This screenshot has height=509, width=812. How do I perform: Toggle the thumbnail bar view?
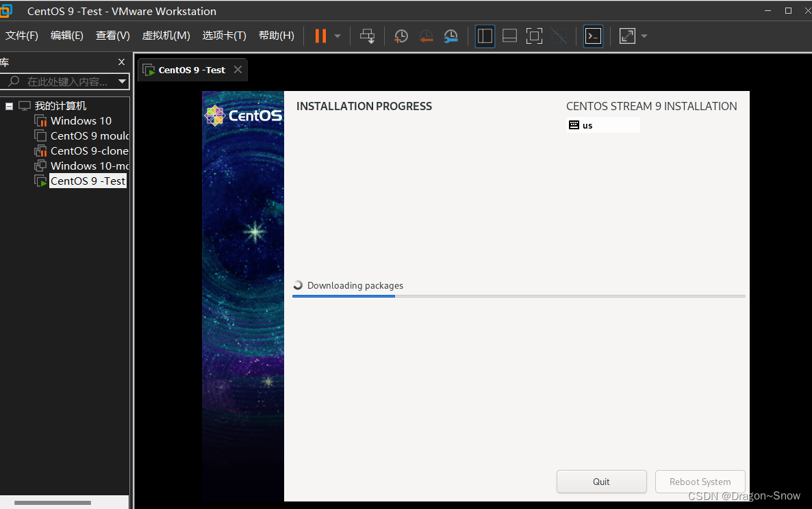coord(510,36)
